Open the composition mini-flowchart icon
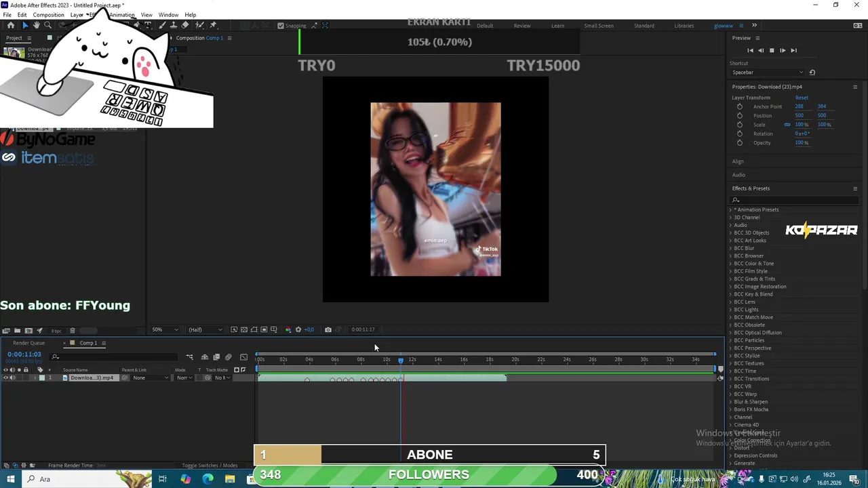This screenshot has height=488, width=868. [x=189, y=357]
